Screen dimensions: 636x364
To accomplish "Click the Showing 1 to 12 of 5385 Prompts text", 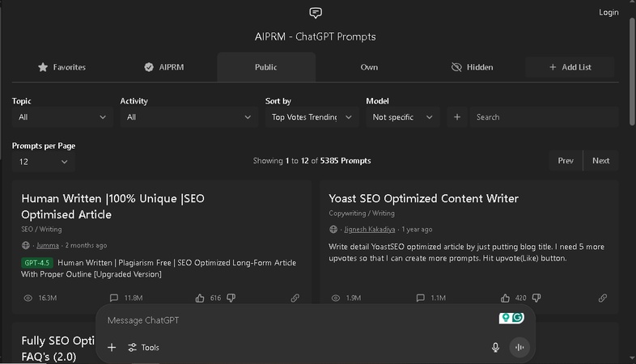I will point(312,160).
